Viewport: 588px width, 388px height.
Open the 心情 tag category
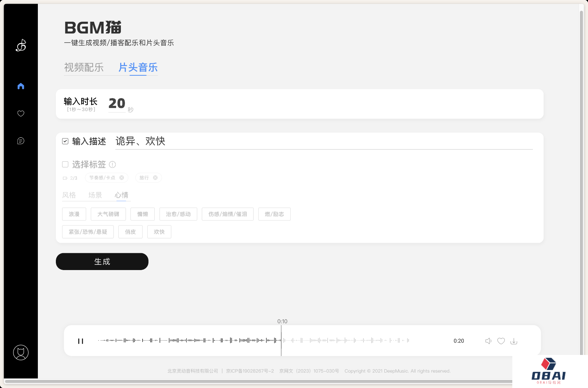pos(121,195)
